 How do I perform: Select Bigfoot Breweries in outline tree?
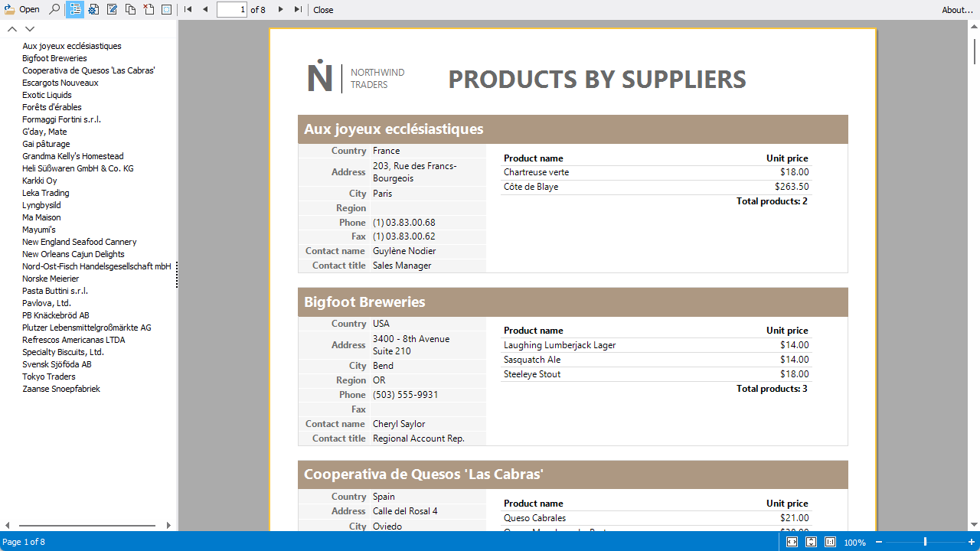[54, 58]
